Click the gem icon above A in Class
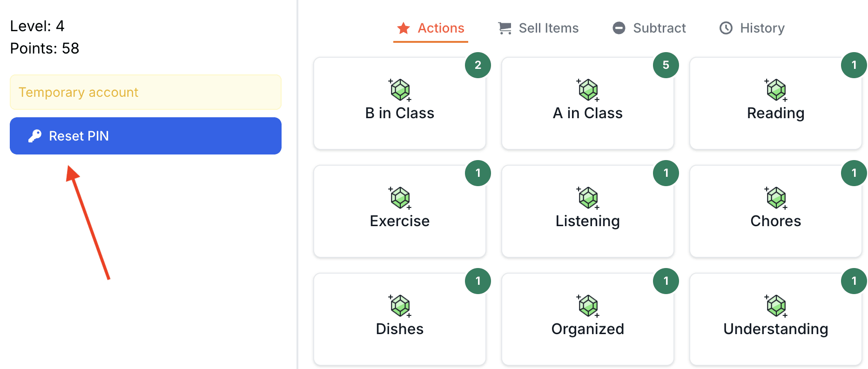Image resolution: width=868 pixels, height=369 pixels. 588,90
